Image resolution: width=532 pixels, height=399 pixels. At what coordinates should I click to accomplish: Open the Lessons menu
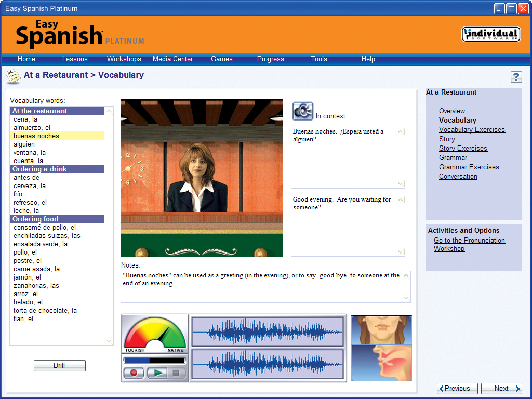pyautogui.click(x=74, y=59)
